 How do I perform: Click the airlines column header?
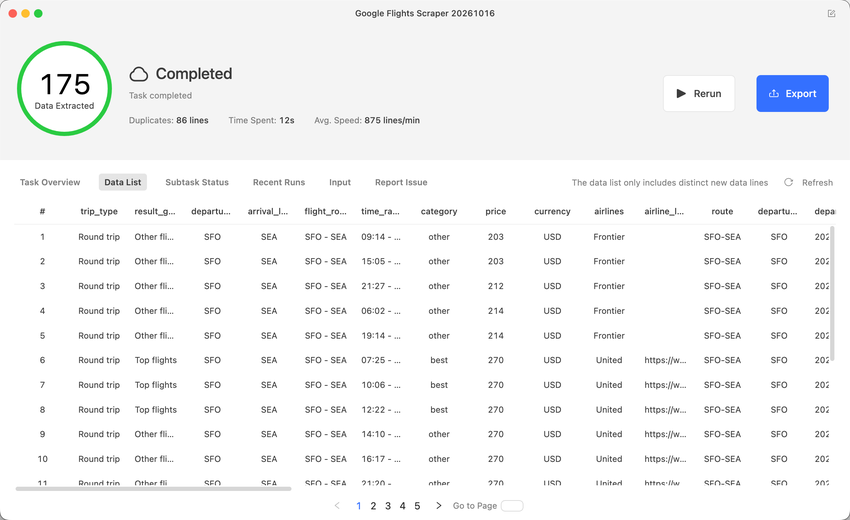(609, 211)
